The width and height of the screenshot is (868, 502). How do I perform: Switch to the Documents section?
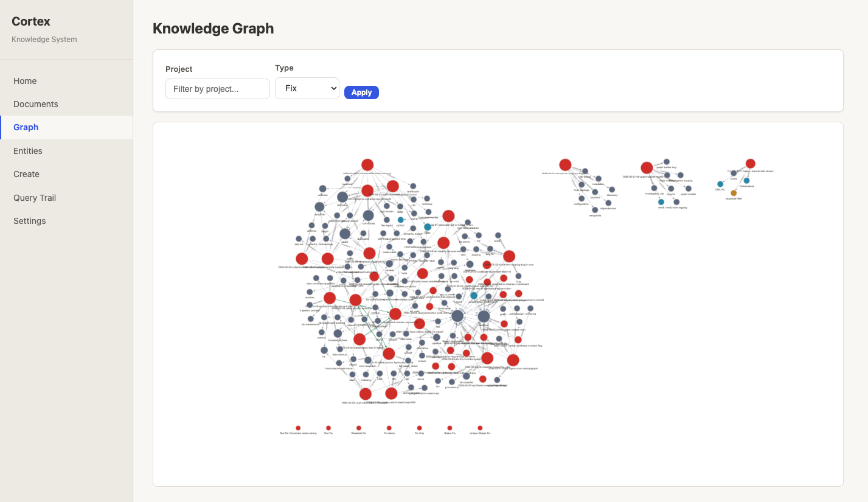click(x=35, y=103)
